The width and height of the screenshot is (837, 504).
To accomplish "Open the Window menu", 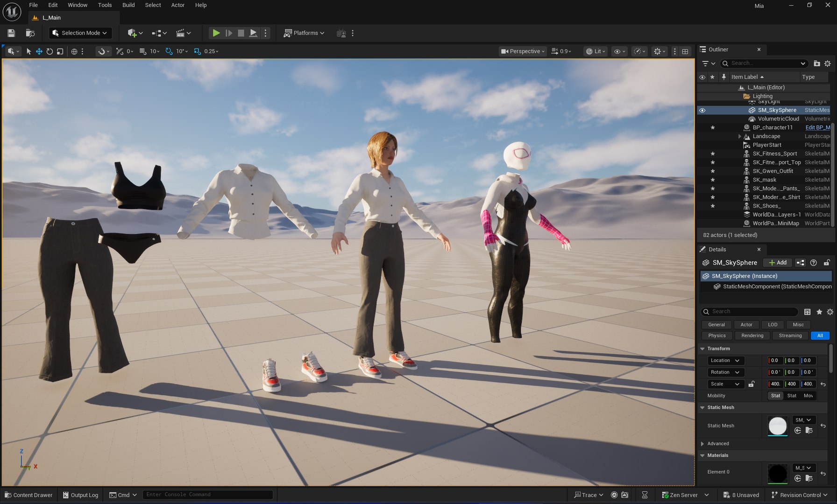I will pos(78,5).
